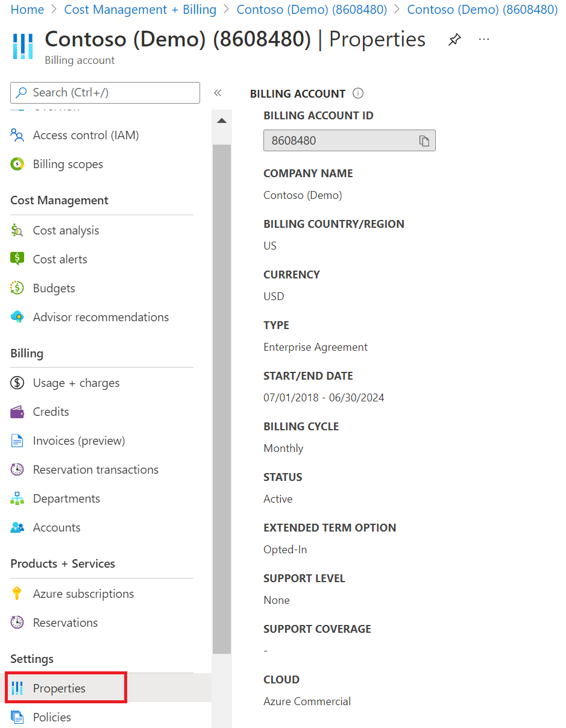Click the Reservation transactions clock icon

click(17, 469)
